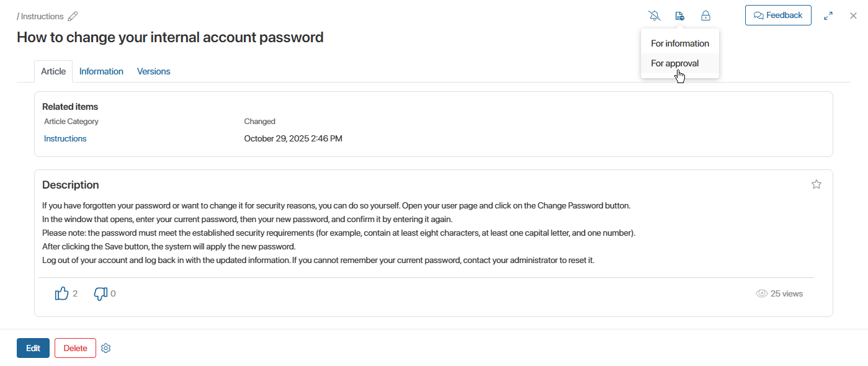Click the lock access icon
The width and height of the screenshot is (868, 366).
705,16
